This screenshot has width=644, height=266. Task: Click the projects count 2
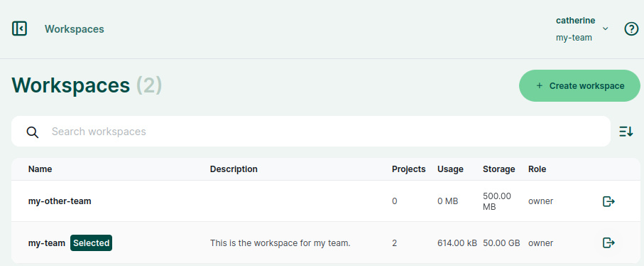tap(394, 243)
